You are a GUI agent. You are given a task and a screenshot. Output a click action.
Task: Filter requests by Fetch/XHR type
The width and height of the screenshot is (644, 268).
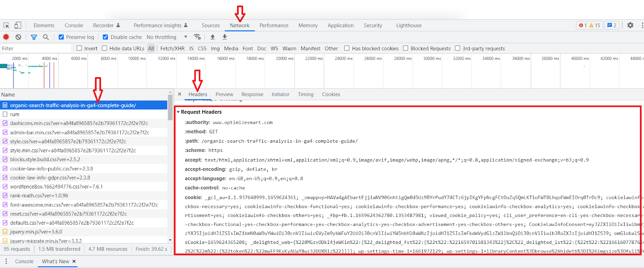pyautogui.click(x=172, y=48)
